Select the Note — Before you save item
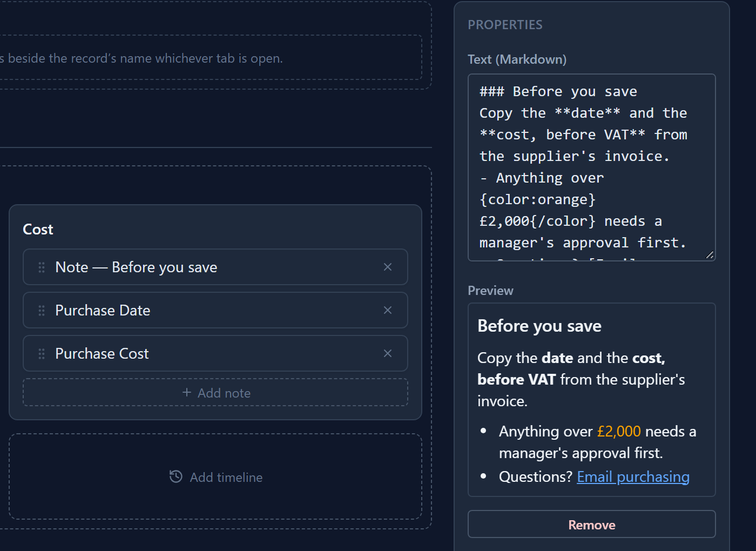Image resolution: width=756 pixels, height=551 pixels. tap(215, 267)
